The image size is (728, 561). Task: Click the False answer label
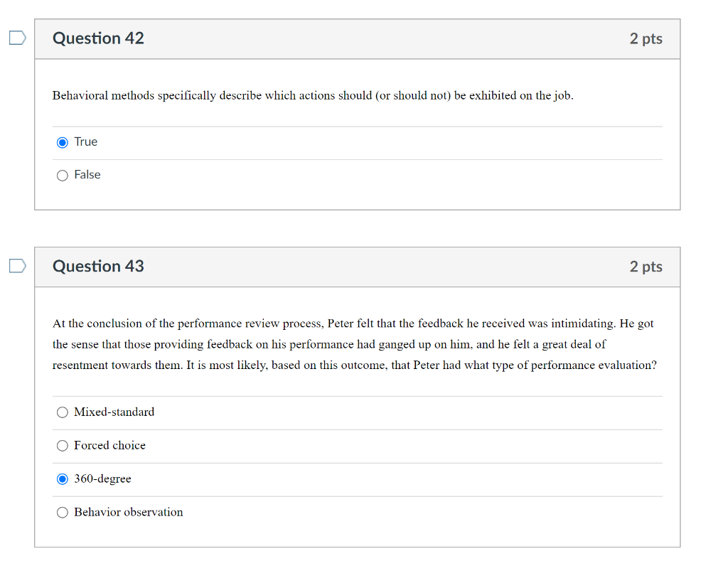[88, 175]
